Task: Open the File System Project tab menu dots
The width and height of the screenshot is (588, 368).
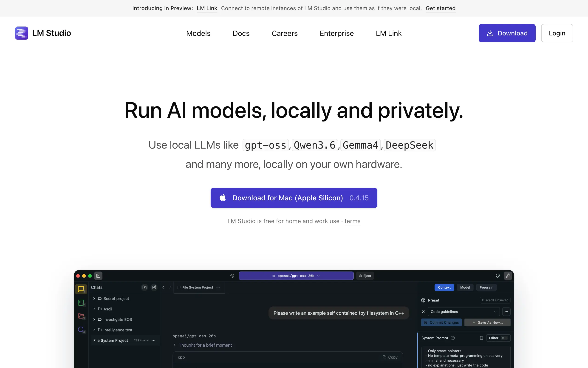Action: click(218, 287)
